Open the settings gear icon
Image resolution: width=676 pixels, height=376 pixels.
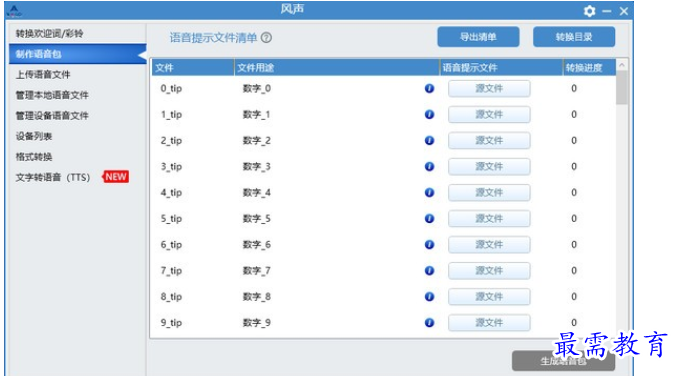pyautogui.click(x=589, y=11)
